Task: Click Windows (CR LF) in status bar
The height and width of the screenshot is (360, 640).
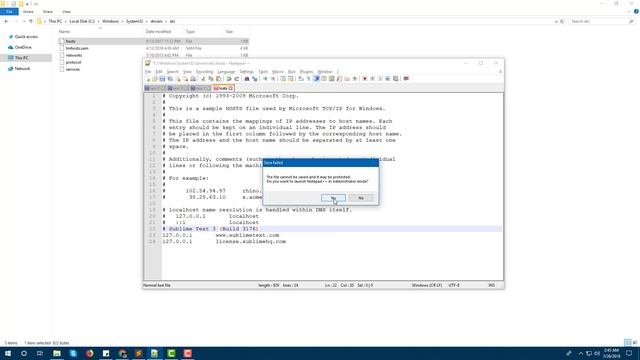Action: (x=427, y=285)
